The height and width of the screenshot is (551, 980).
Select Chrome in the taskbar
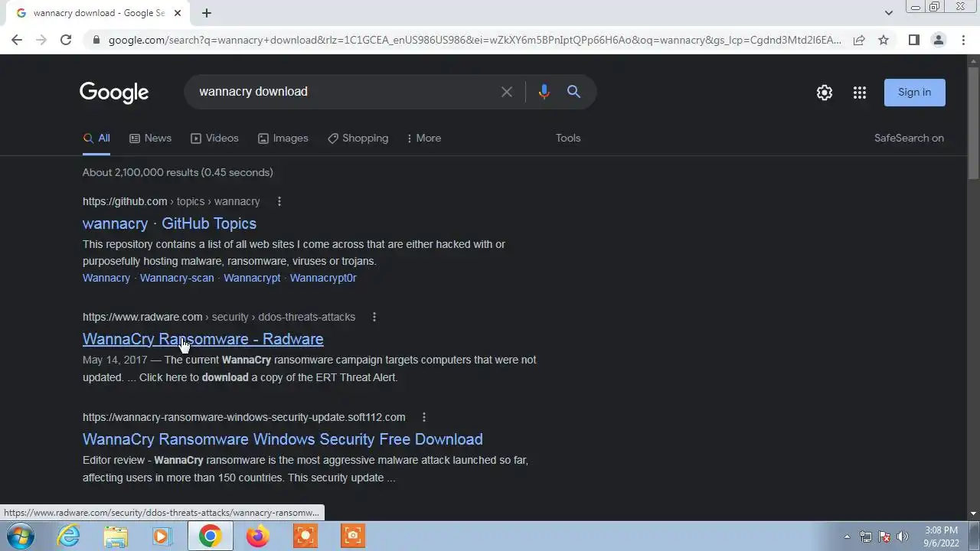coord(210,536)
